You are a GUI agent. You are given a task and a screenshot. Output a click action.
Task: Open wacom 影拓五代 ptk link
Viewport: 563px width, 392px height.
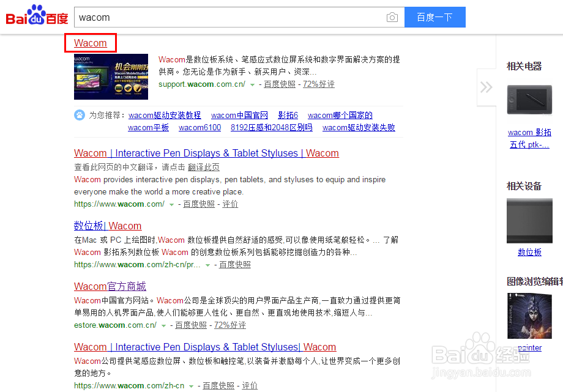tap(529, 139)
